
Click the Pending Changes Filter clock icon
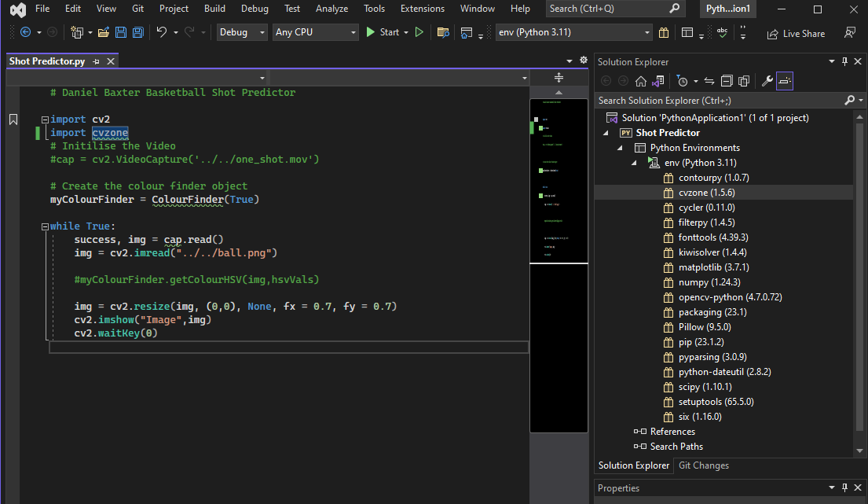click(682, 82)
